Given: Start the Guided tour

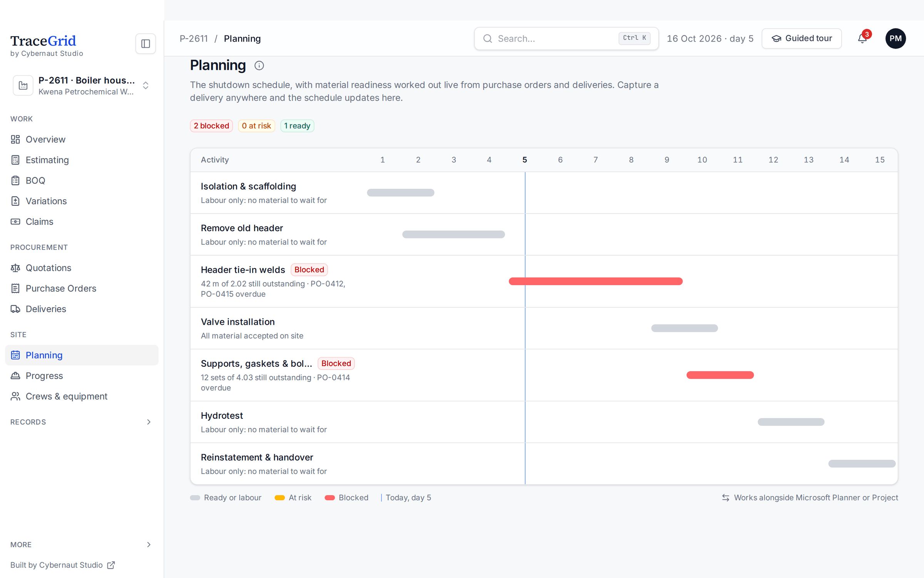Looking at the screenshot, I should coord(802,39).
